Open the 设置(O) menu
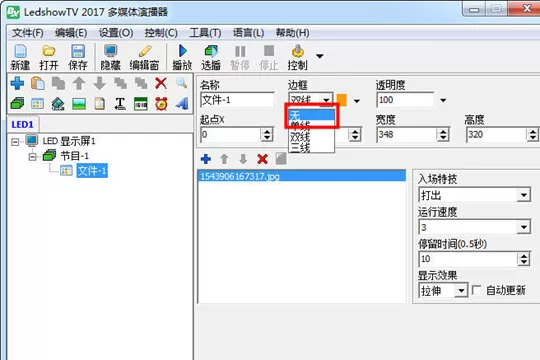 click(x=116, y=33)
